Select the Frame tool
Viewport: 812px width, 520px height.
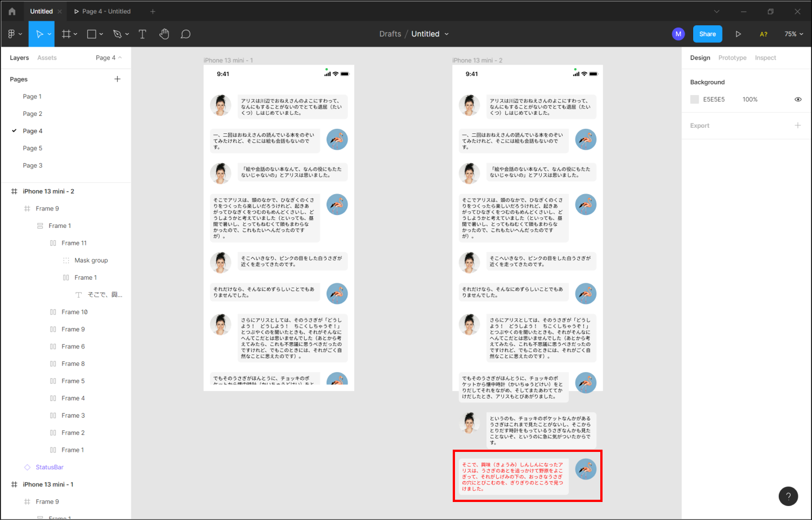66,34
